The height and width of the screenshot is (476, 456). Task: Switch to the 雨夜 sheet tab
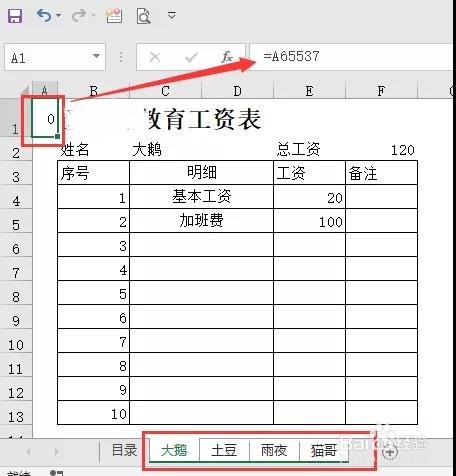(x=274, y=450)
